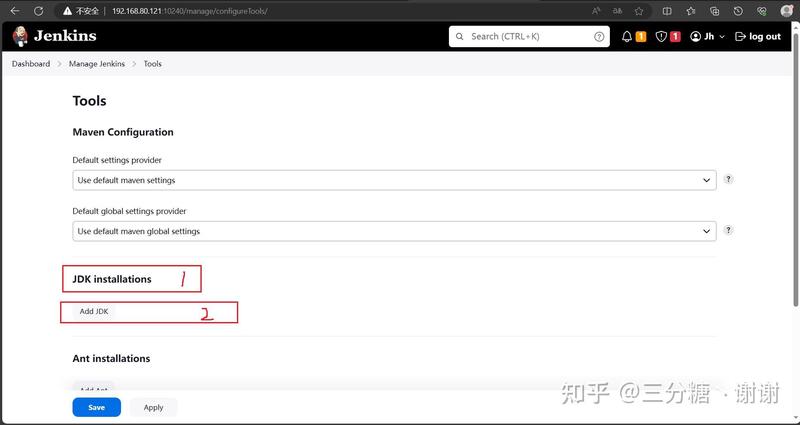The height and width of the screenshot is (425, 800).
Task: Click the translate page icon in address bar
Action: tap(617, 11)
